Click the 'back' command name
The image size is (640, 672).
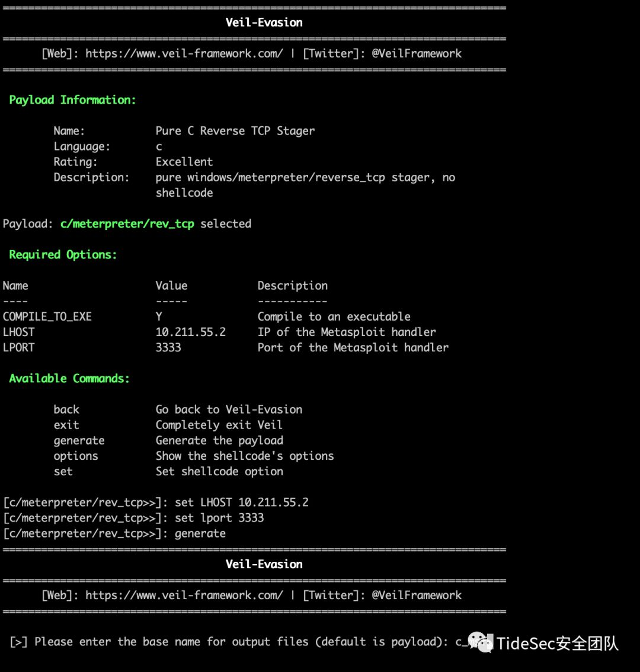pos(66,409)
